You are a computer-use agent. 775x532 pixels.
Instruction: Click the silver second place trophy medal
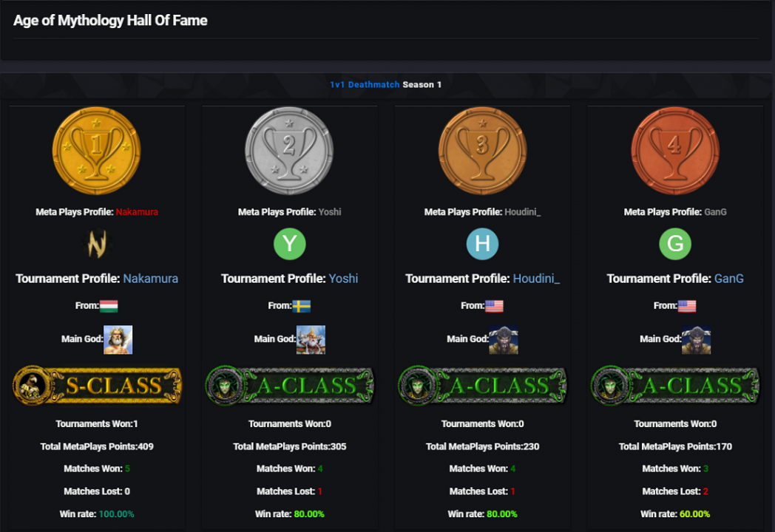click(289, 150)
